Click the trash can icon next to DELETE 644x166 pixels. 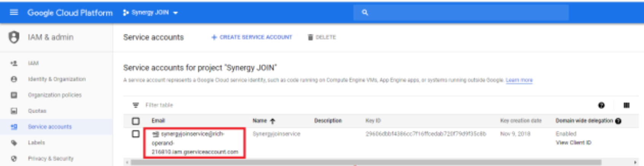point(310,37)
